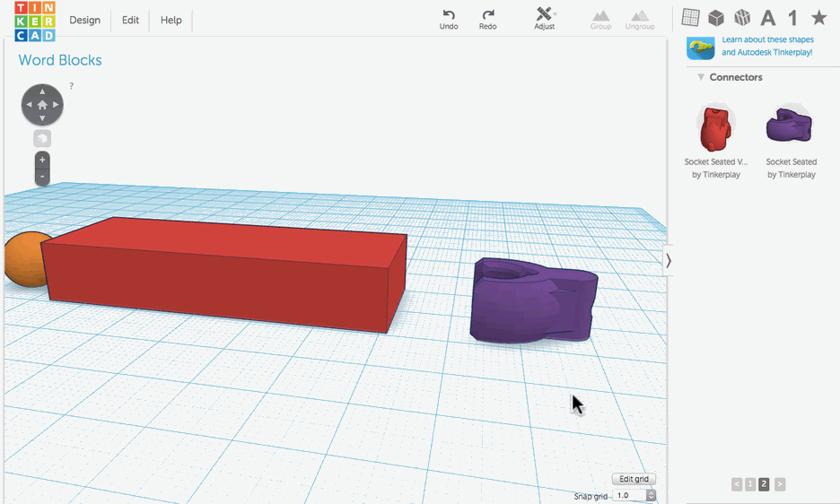Click the fit view cube icon
Image resolution: width=840 pixels, height=504 pixels.
click(42, 139)
